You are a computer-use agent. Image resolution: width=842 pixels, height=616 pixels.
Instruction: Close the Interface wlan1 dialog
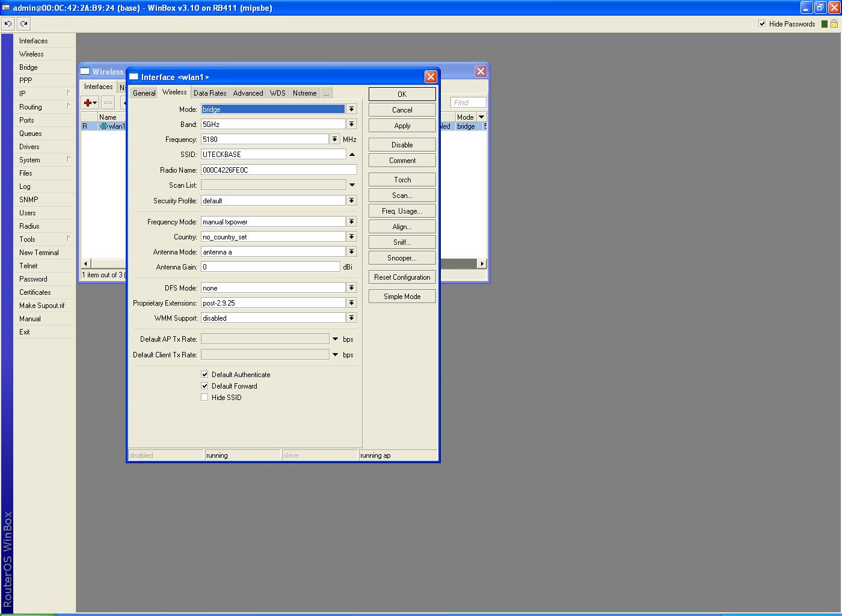click(431, 76)
